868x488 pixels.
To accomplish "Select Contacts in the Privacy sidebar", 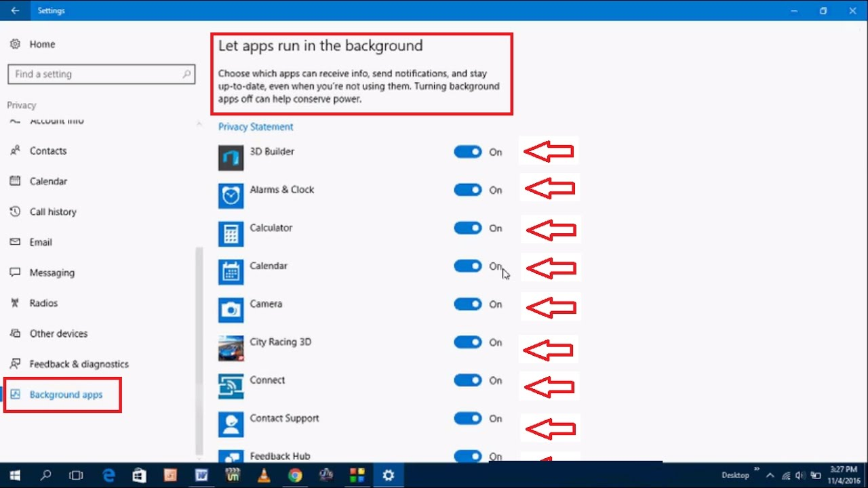I will click(x=48, y=151).
